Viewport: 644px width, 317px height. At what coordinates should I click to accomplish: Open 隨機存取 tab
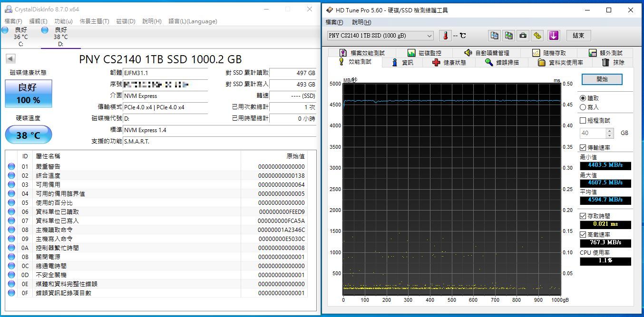[x=549, y=53]
